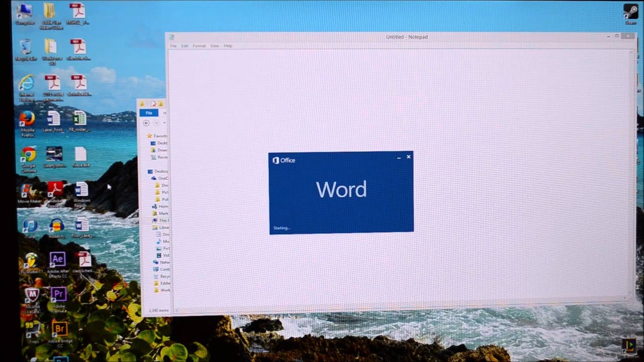
Task: Click Explorer's Back navigation arrow
Action: click(146, 123)
